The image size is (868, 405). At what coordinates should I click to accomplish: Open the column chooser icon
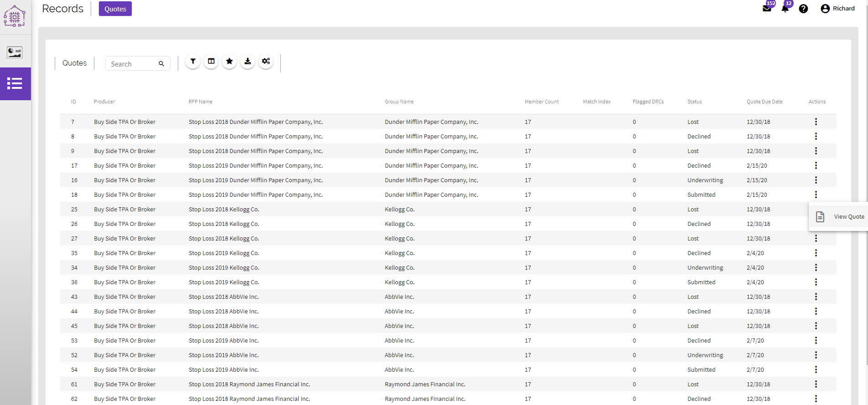(x=211, y=62)
